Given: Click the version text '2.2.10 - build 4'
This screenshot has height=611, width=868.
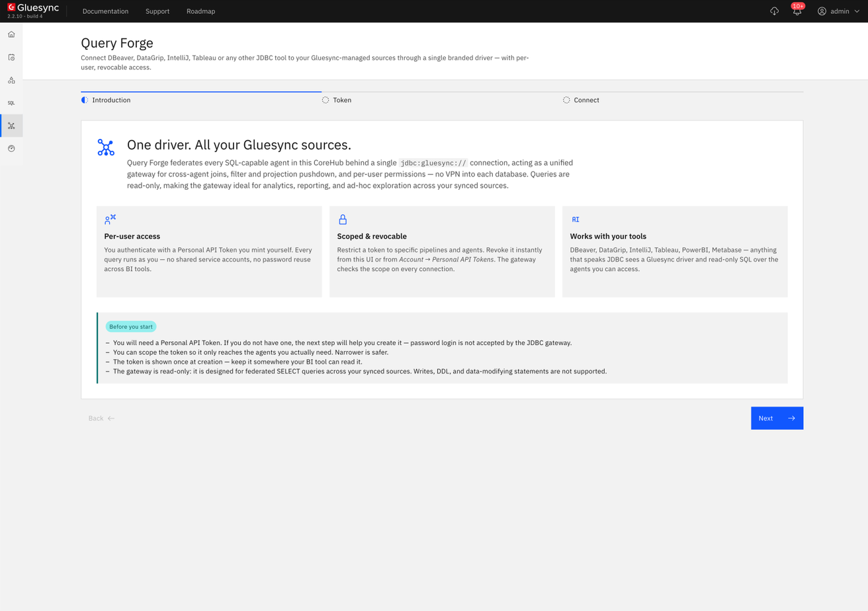Looking at the screenshot, I should pyautogui.click(x=25, y=17).
